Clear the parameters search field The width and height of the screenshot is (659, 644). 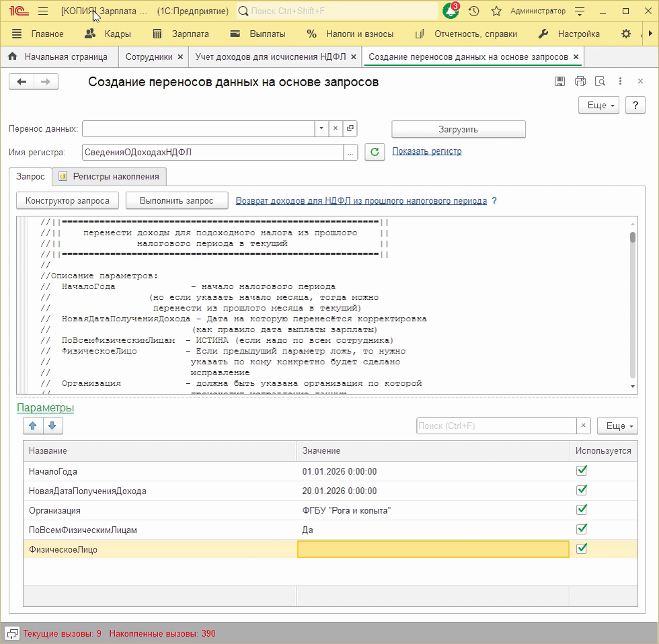coord(584,426)
